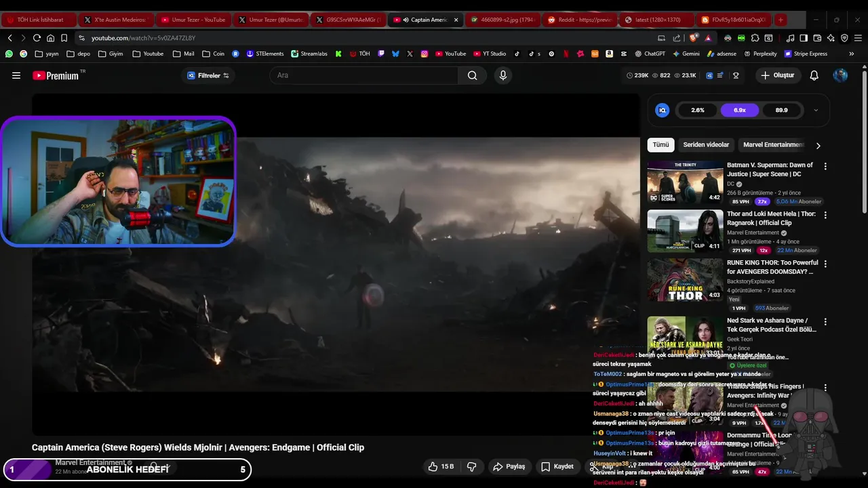Open the YT Studio bookmark
Viewport: 868px width, 488px height.
click(x=489, y=54)
